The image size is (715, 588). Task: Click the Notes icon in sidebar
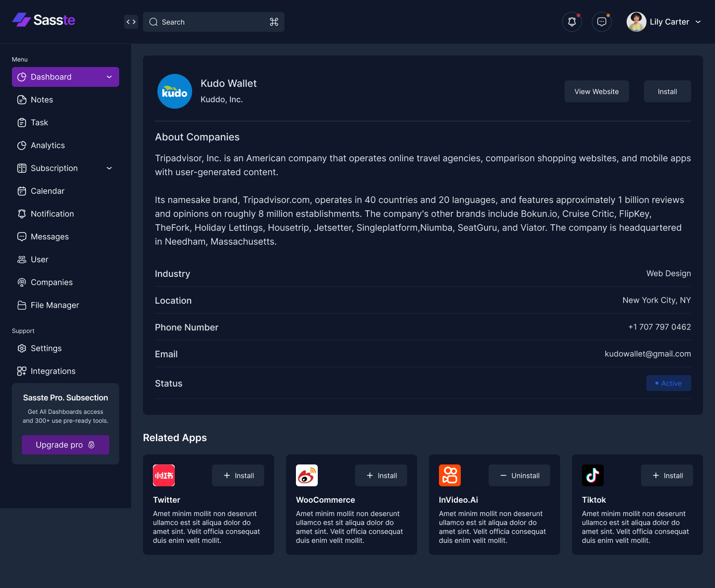click(x=22, y=100)
